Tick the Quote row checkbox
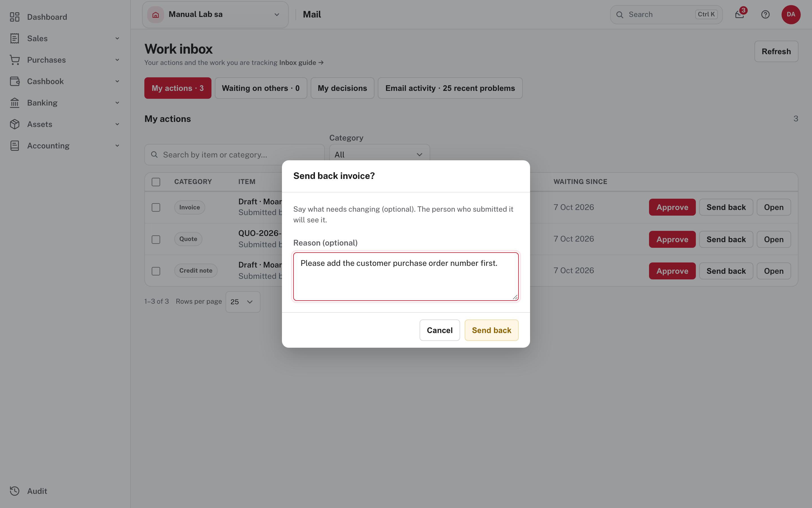 [x=156, y=240]
